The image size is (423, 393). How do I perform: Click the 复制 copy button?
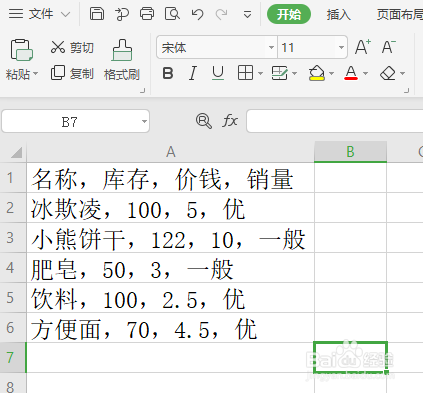coord(72,73)
